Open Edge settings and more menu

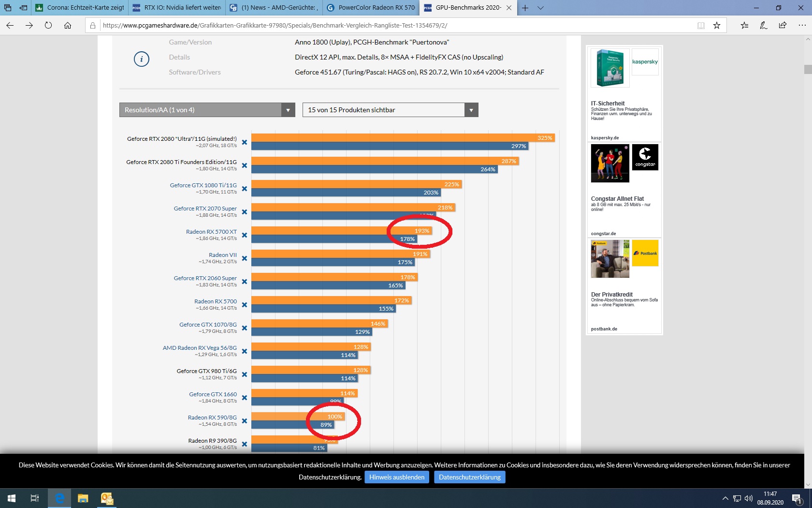tap(802, 25)
